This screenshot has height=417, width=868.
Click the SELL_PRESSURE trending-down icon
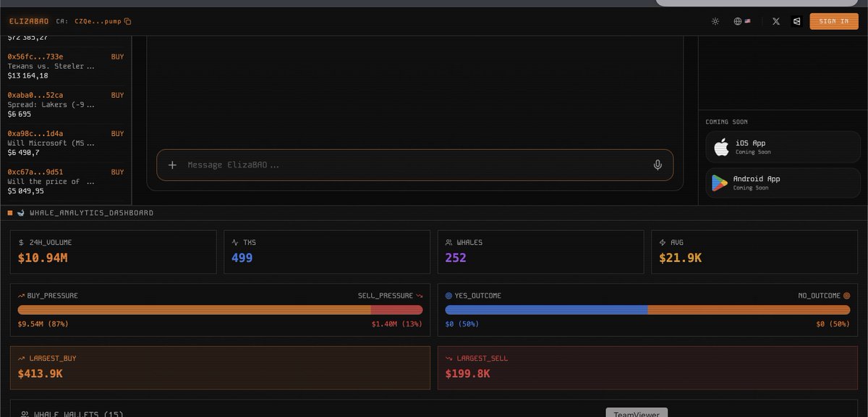click(419, 295)
